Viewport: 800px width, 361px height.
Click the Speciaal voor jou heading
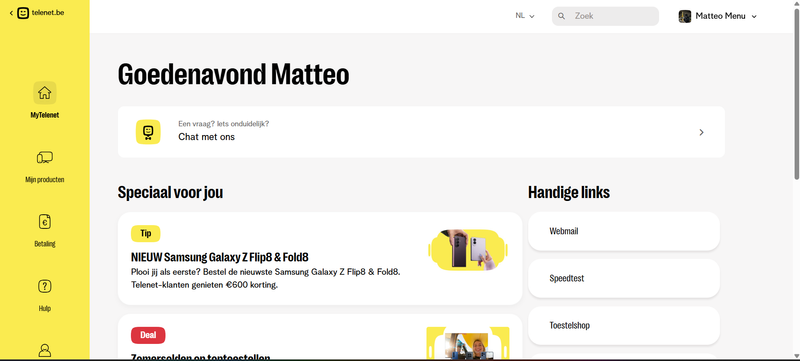170,192
